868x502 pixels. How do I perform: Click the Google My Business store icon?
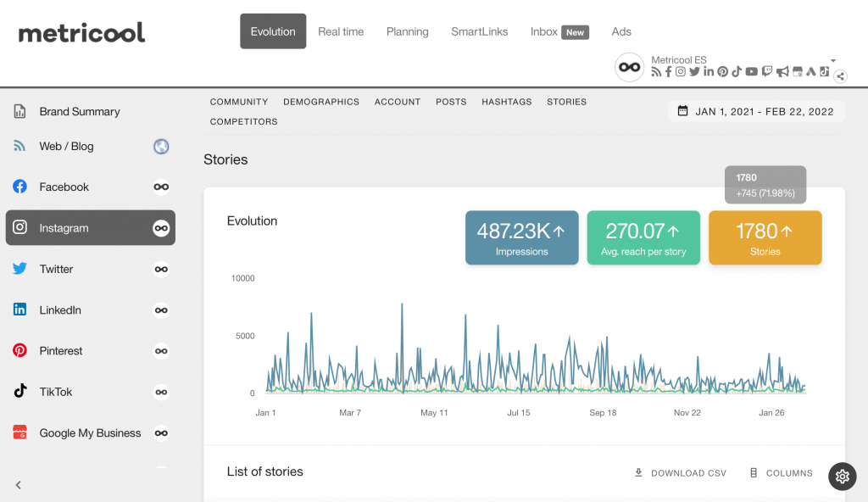point(20,432)
